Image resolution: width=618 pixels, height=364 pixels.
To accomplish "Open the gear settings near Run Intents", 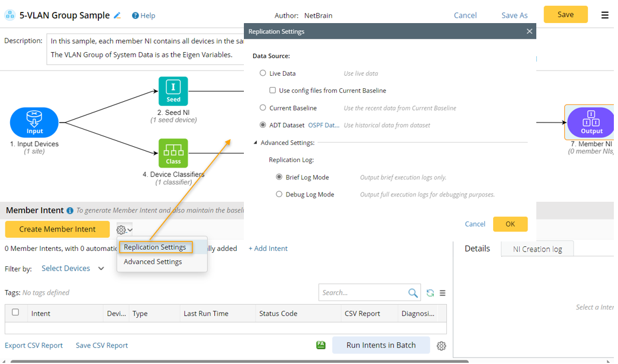I will [441, 346].
